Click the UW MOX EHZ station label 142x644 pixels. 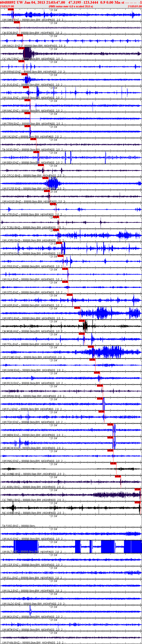click(10, 617)
